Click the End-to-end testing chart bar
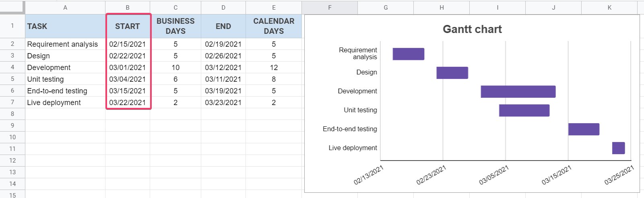This screenshot has width=644, height=198. (584, 129)
